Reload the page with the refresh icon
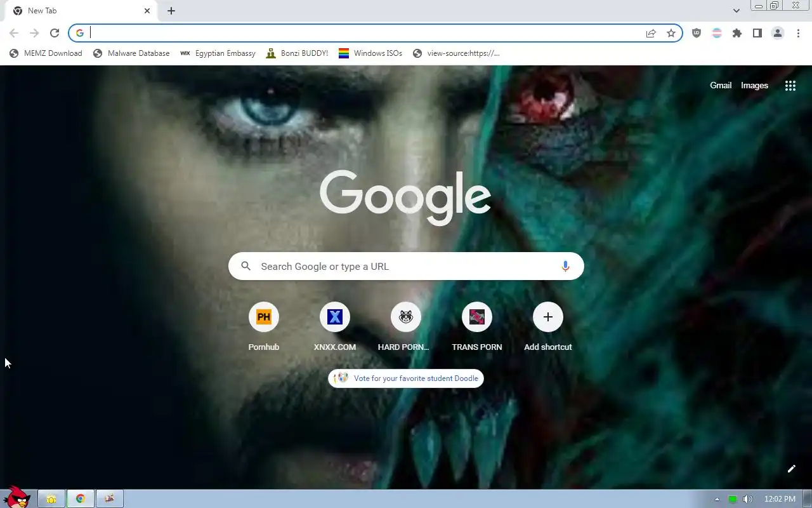 [55, 33]
